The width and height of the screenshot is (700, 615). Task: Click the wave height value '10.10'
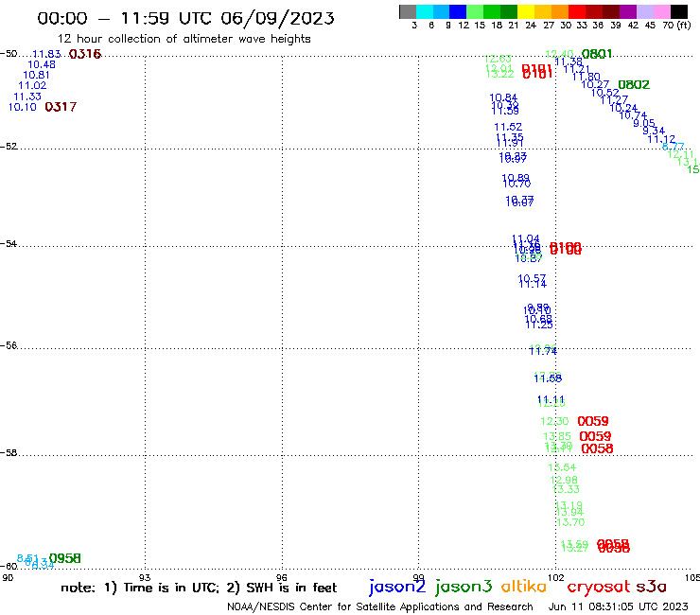[23, 107]
